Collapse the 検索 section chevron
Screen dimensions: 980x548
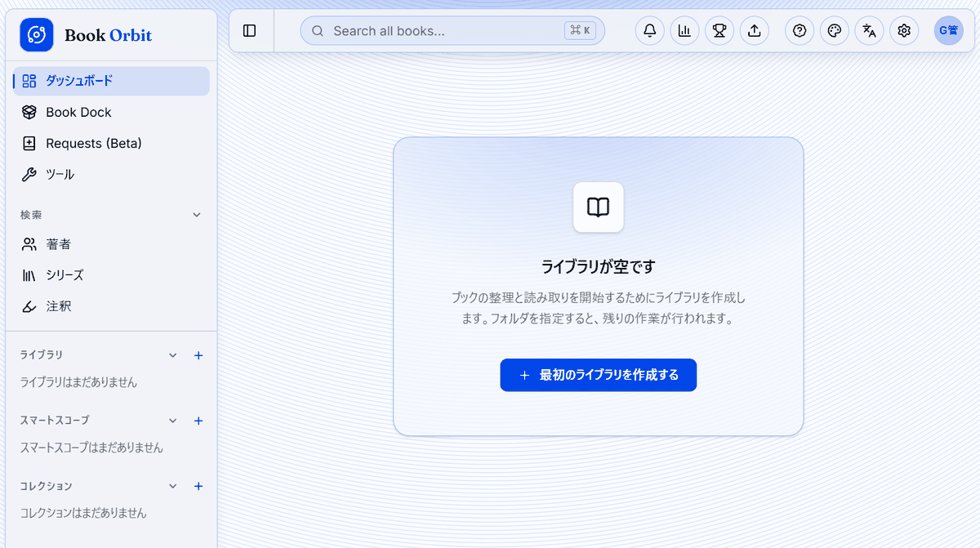click(x=196, y=215)
